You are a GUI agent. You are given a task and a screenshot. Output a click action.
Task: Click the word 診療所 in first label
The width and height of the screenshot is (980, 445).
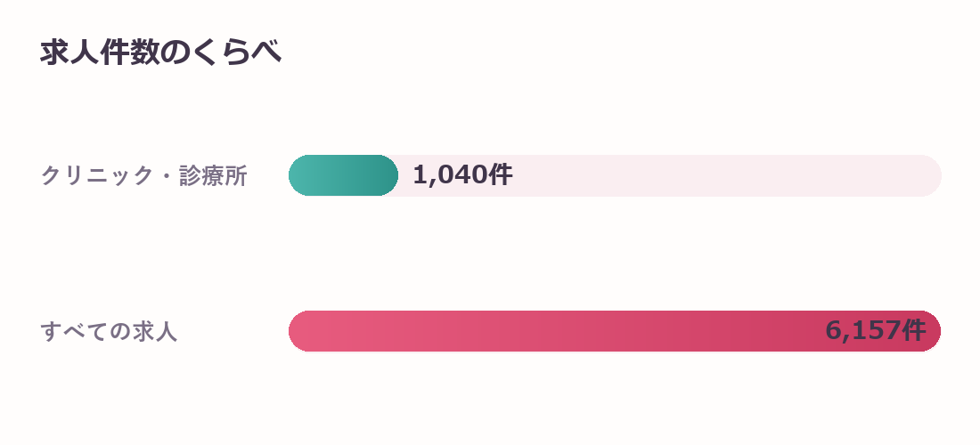214,175
